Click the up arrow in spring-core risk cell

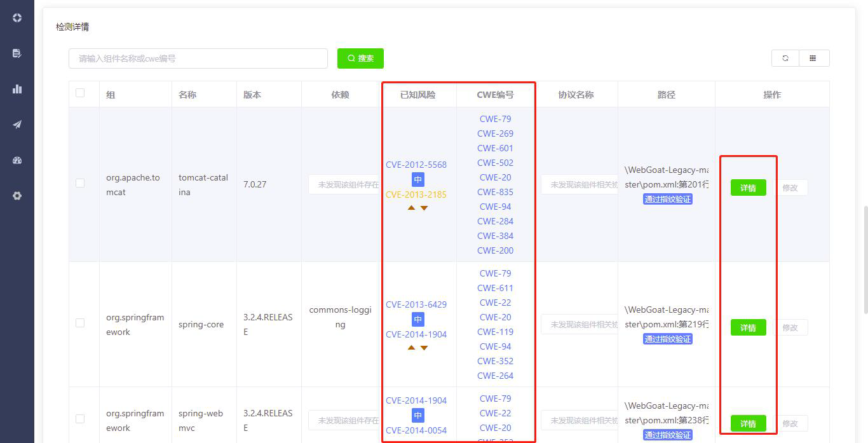click(x=411, y=348)
